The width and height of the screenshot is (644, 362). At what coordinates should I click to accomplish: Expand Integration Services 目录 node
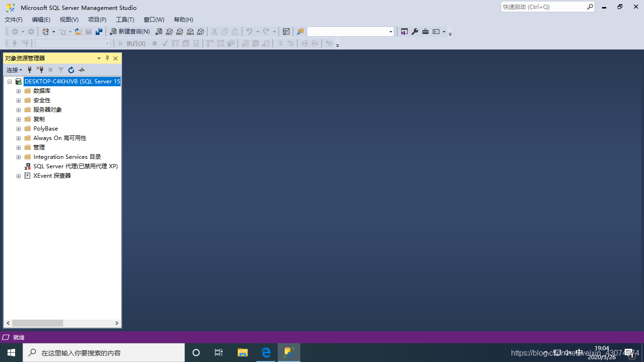point(18,157)
